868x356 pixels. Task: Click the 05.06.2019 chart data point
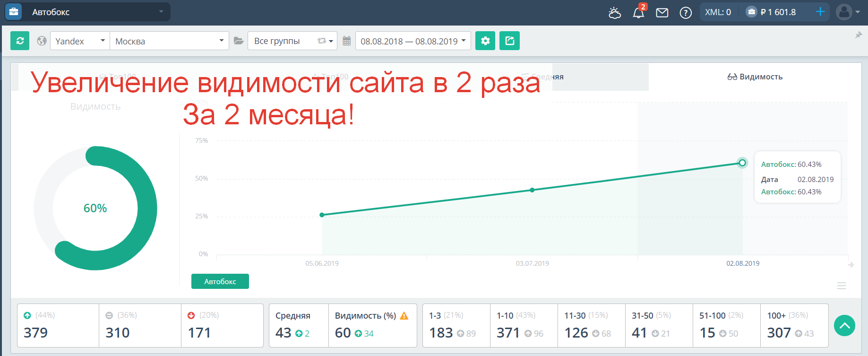(x=322, y=215)
